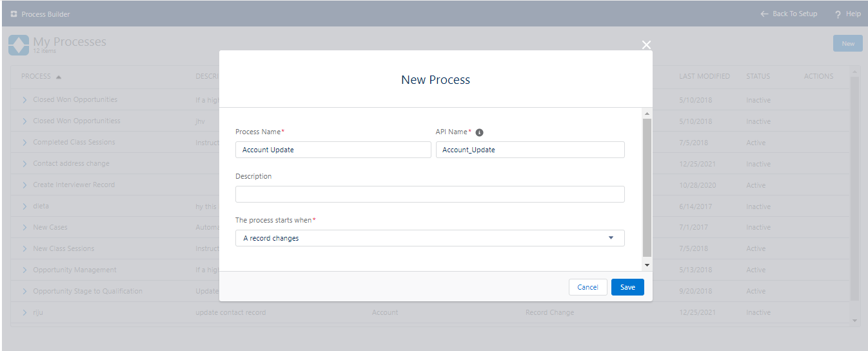
Task: Open the New Class Sessions process
Action: [x=63, y=248]
